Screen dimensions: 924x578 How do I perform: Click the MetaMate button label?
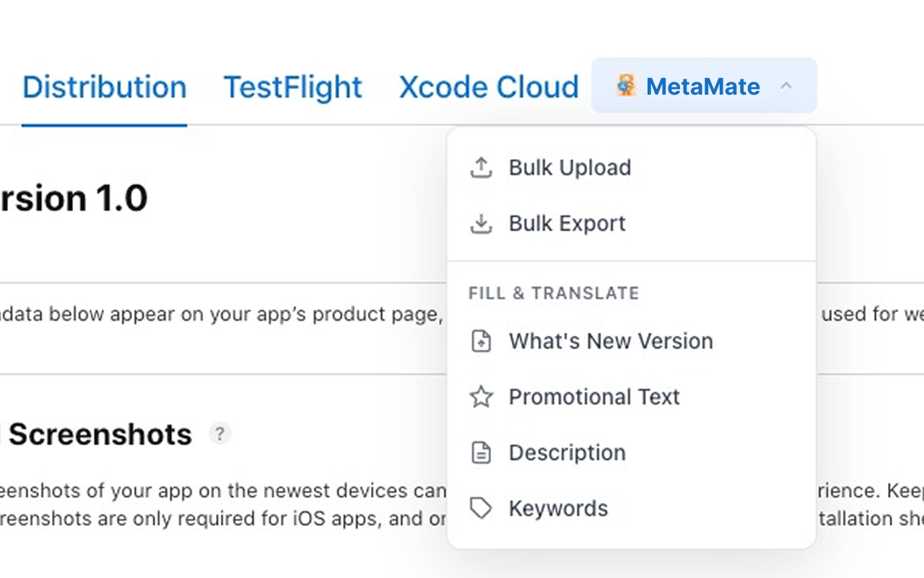pyautogui.click(x=703, y=87)
